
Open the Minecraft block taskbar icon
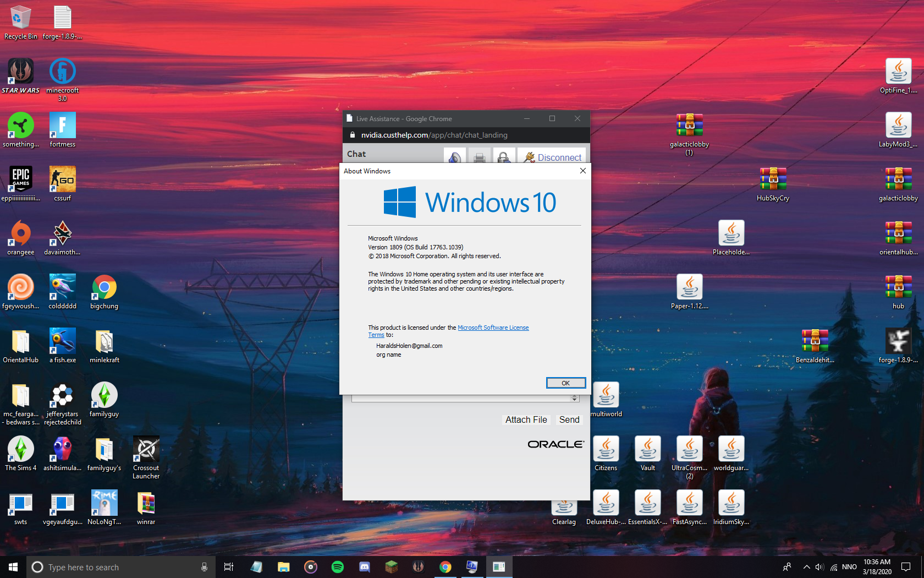391,567
